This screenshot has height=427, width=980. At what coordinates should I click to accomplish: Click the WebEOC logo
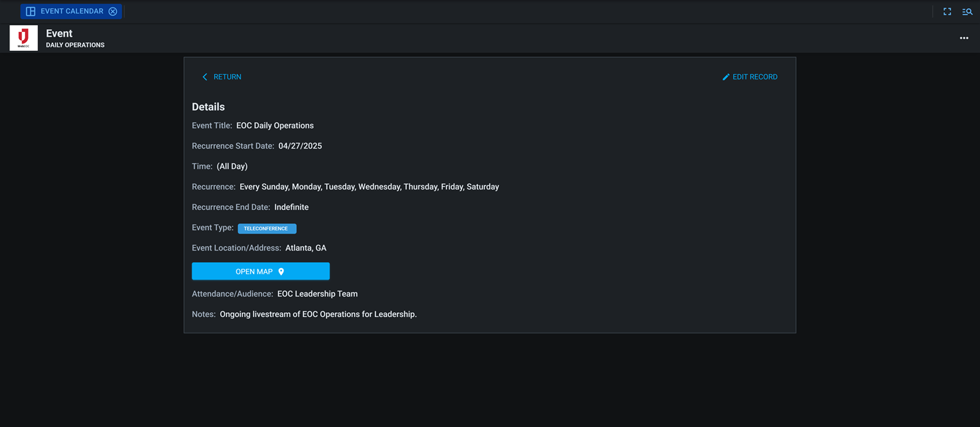pos(23,37)
